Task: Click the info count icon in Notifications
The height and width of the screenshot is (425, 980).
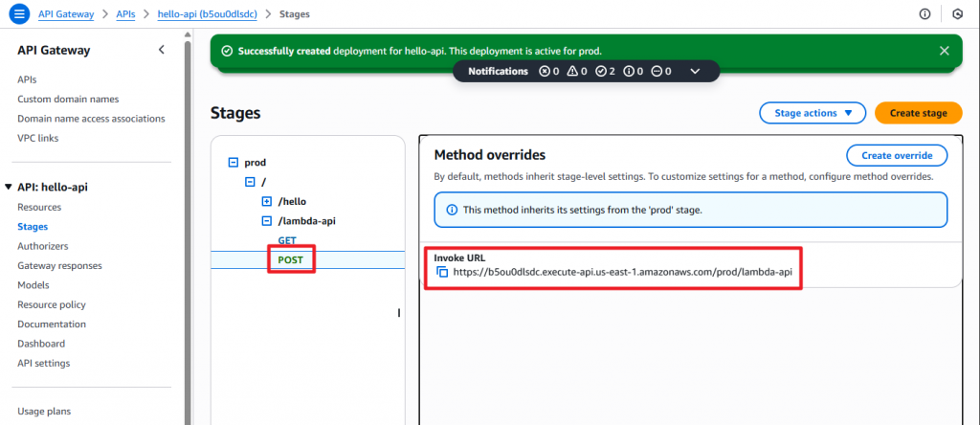Action: (629, 71)
